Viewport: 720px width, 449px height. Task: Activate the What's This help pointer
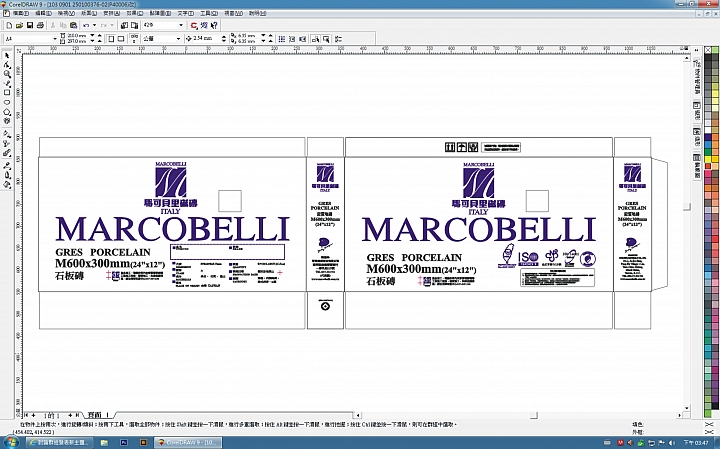click(x=214, y=25)
